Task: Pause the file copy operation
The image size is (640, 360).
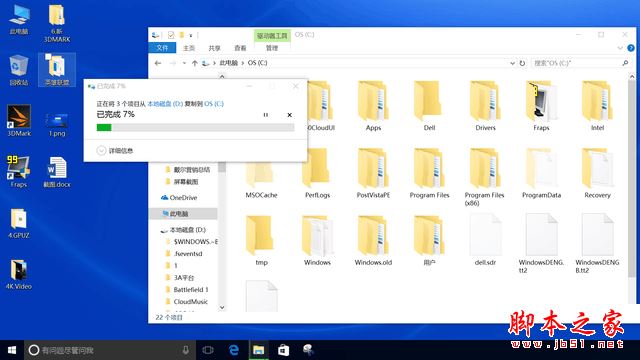Action: [x=266, y=115]
